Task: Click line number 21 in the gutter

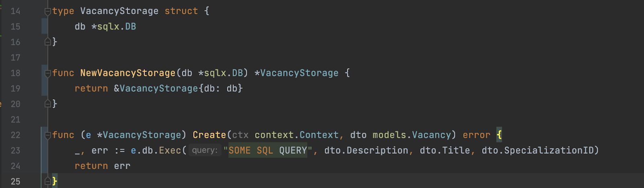Action: 15,119
